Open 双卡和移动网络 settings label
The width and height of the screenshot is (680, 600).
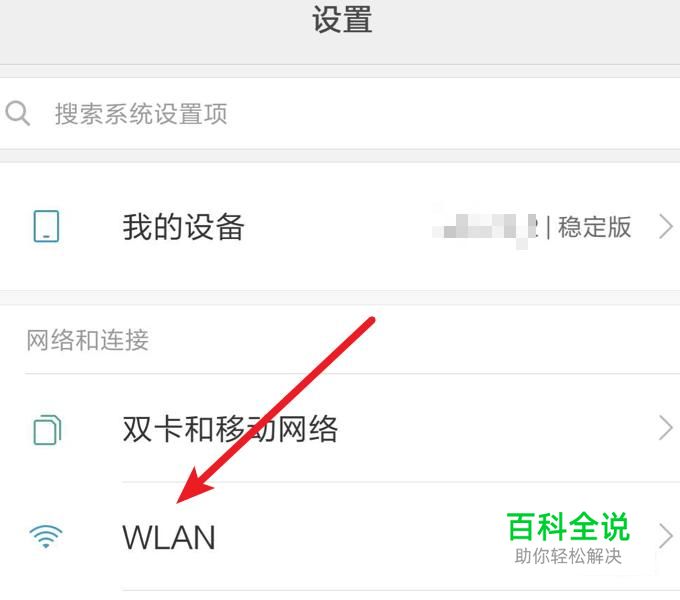point(230,429)
